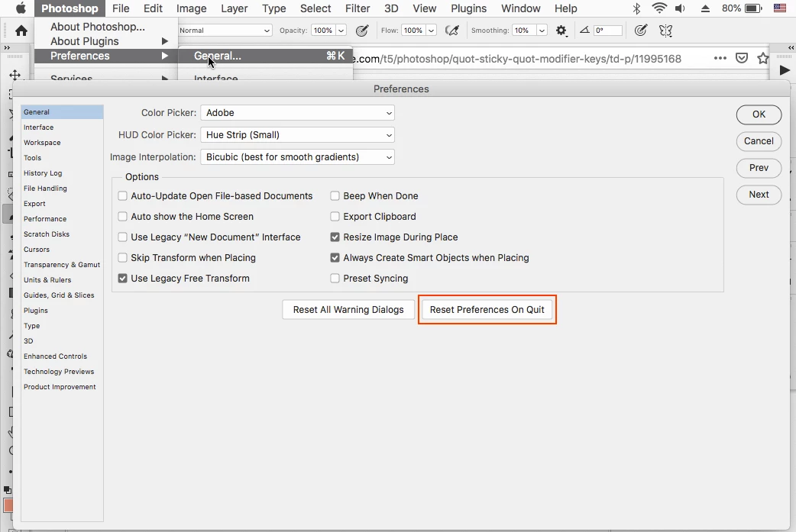Click the brush angle value field
The image size is (796, 532).
[607, 31]
